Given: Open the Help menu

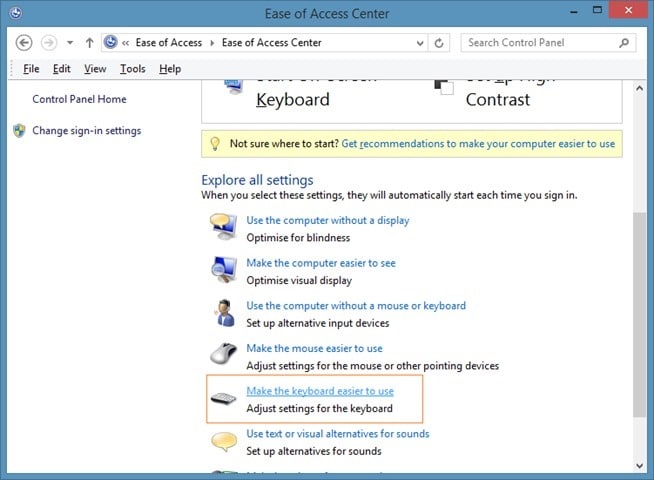Looking at the screenshot, I should [x=170, y=69].
